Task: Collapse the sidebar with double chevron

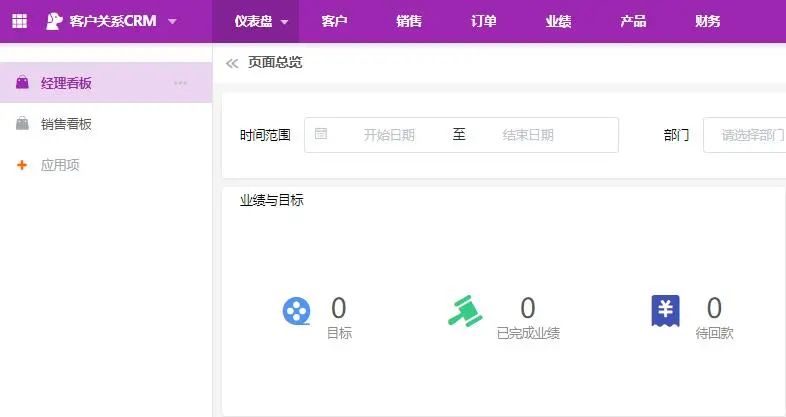Action: (232, 63)
